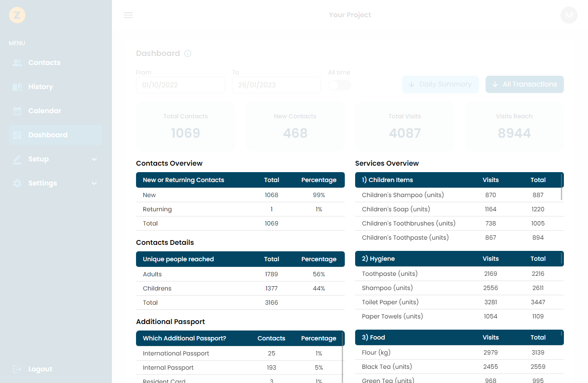Viewport: 588px width, 383px height.
Task: Expand the Settings menu chevron
Action: [x=94, y=183]
